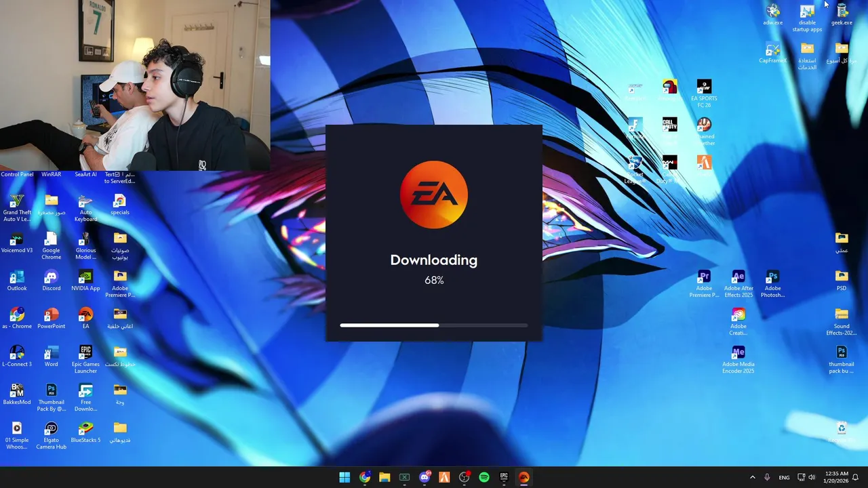Open Auto Keyboard desktop shortcut

85,207
